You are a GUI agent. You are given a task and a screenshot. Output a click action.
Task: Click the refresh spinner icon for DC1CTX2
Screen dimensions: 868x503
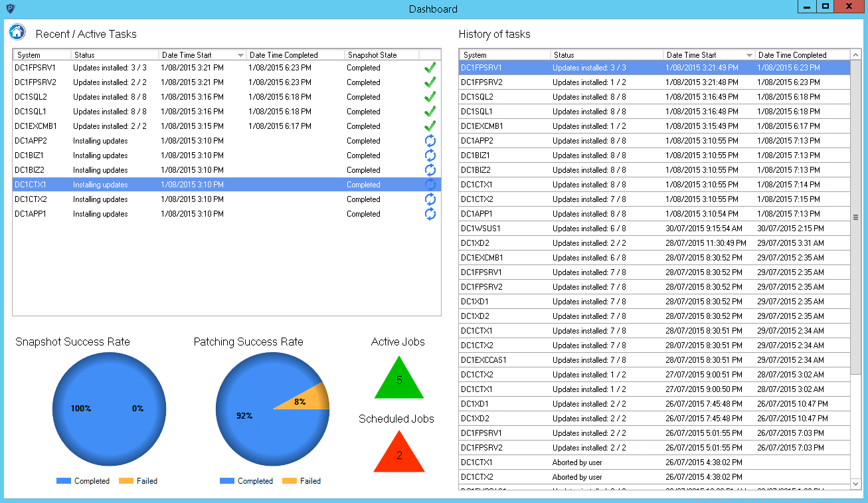tap(430, 199)
